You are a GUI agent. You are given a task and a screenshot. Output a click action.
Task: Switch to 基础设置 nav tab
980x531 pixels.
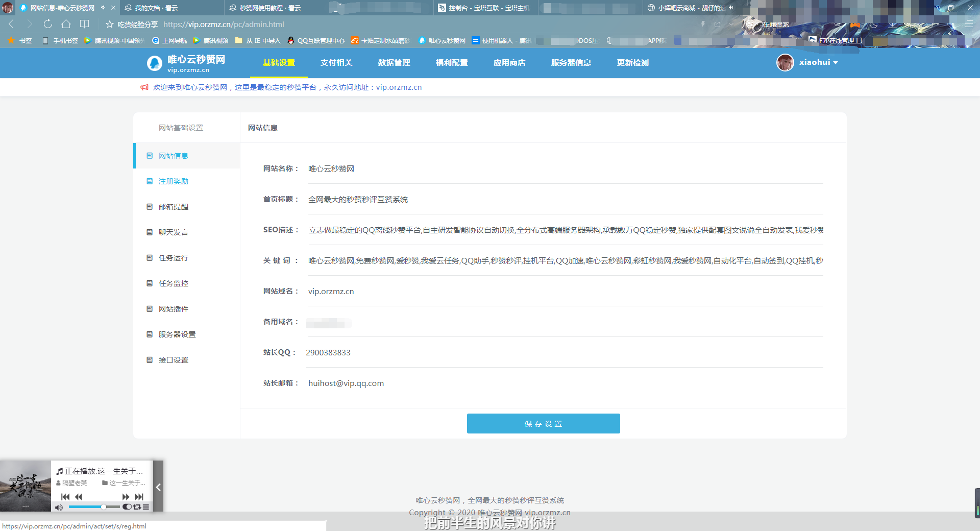tap(279, 63)
